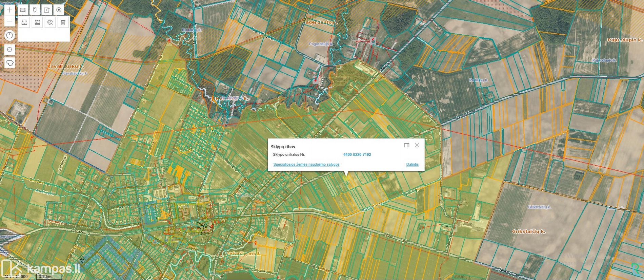
Task: Click the Dalintis share link
Action: pos(412,165)
